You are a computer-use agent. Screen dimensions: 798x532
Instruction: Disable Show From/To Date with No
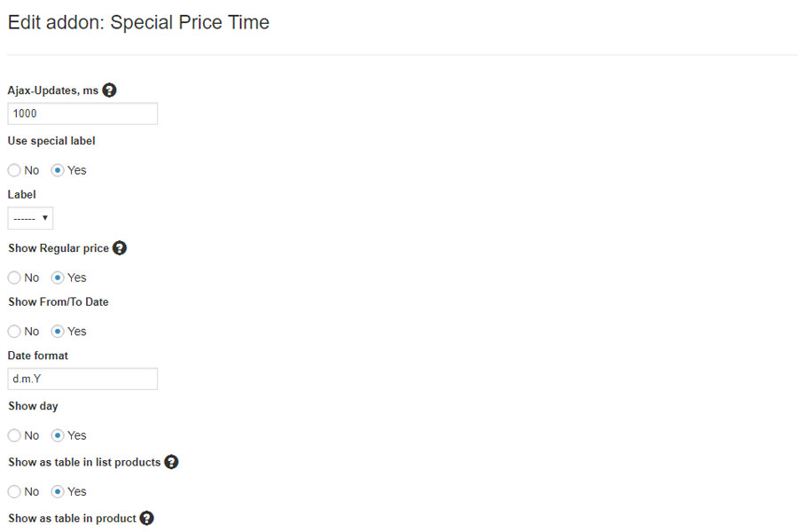14,332
